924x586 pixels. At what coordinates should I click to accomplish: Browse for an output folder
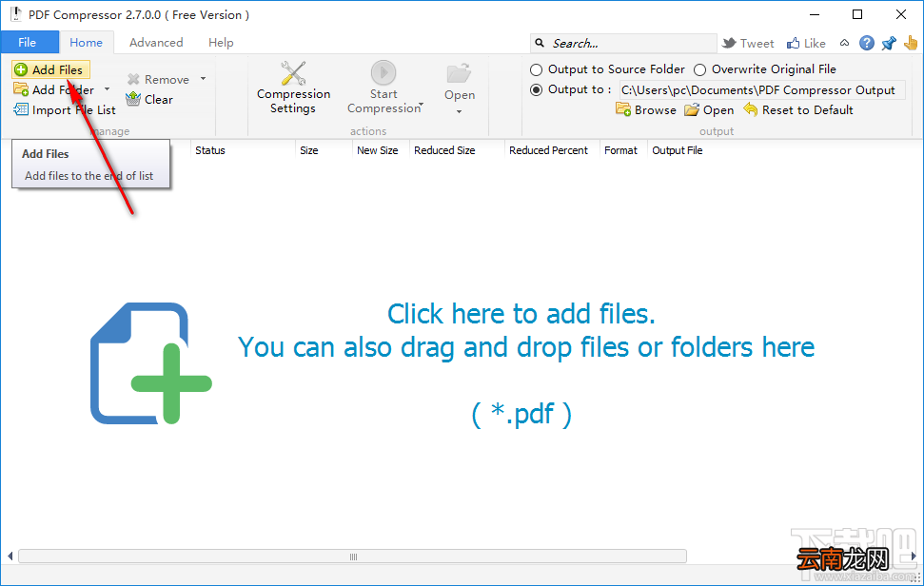coord(646,109)
